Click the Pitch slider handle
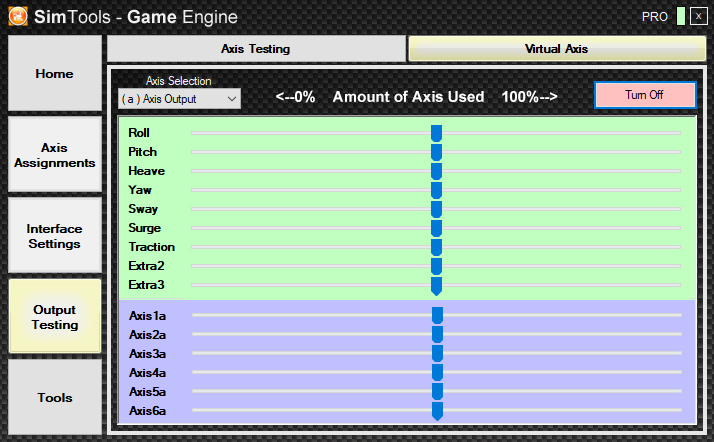 [x=436, y=152]
